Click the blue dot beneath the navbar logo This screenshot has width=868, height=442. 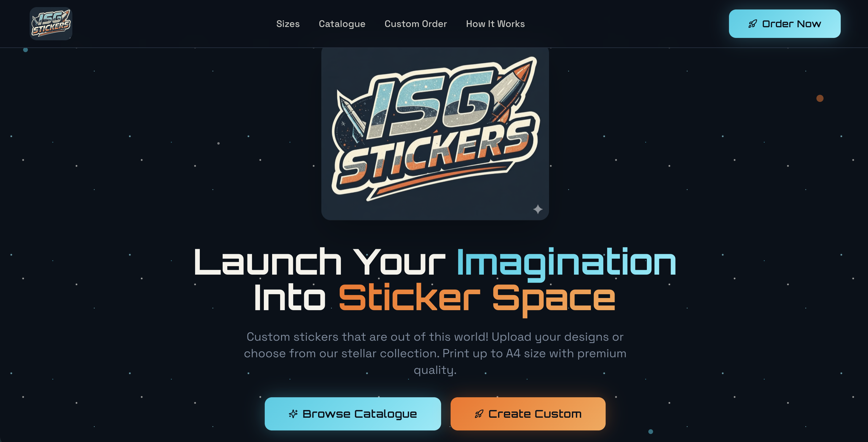tap(25, 50)
